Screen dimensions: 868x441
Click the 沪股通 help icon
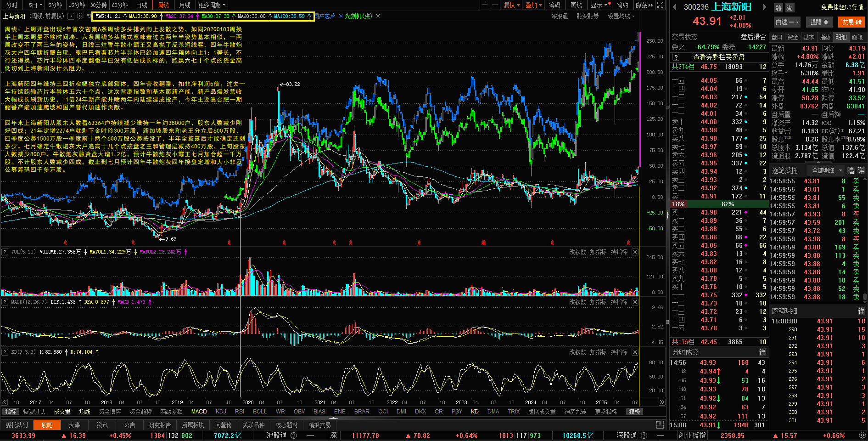click(x=294, y=435)
